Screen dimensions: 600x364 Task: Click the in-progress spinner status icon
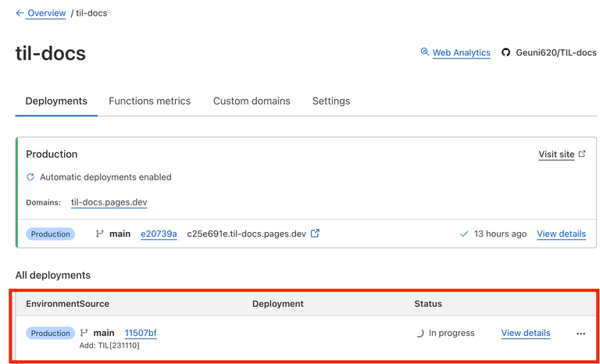[420, 334]
